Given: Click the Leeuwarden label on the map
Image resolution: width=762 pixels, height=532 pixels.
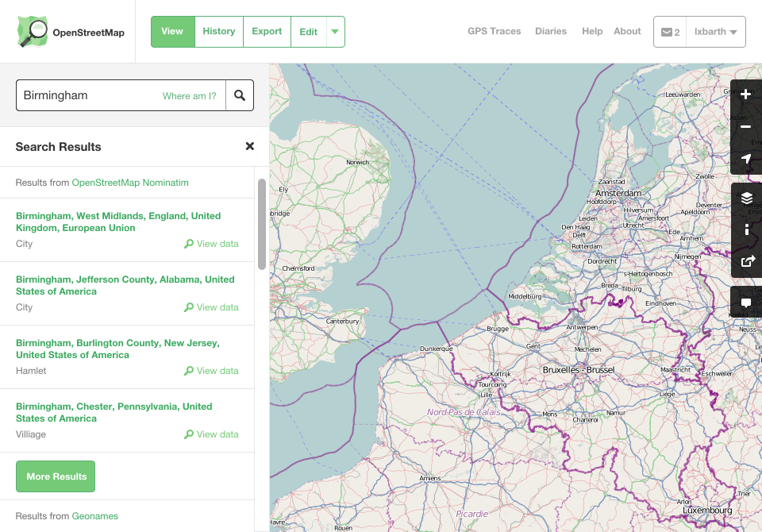Looking at the screenshot, I should pos(683,94).
